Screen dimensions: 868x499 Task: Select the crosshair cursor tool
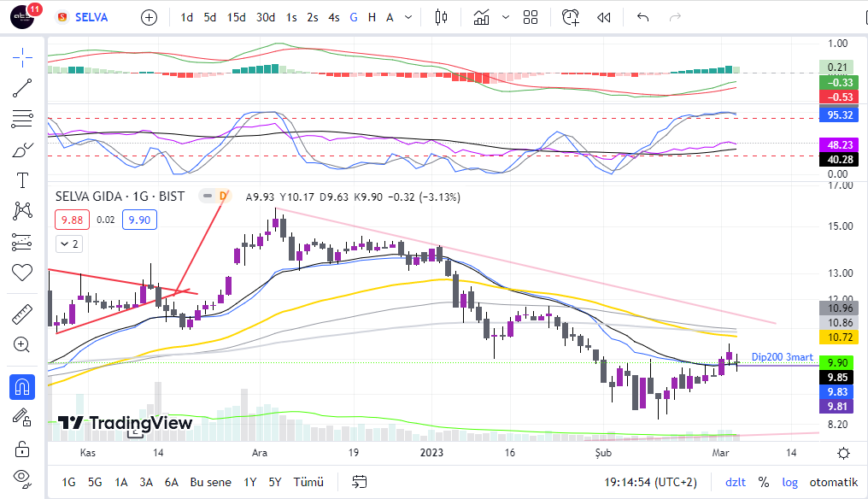22,57
